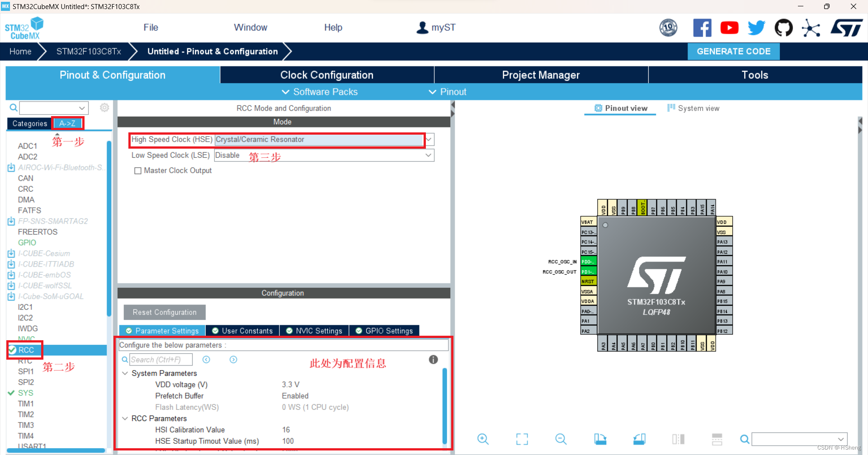
Task: Select the zoom in icon below the pinout
Action: 482,439
